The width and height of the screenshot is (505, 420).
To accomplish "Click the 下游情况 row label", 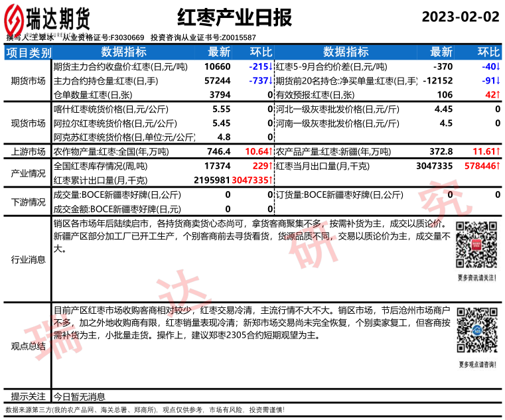I will click(x=28, y=202).
